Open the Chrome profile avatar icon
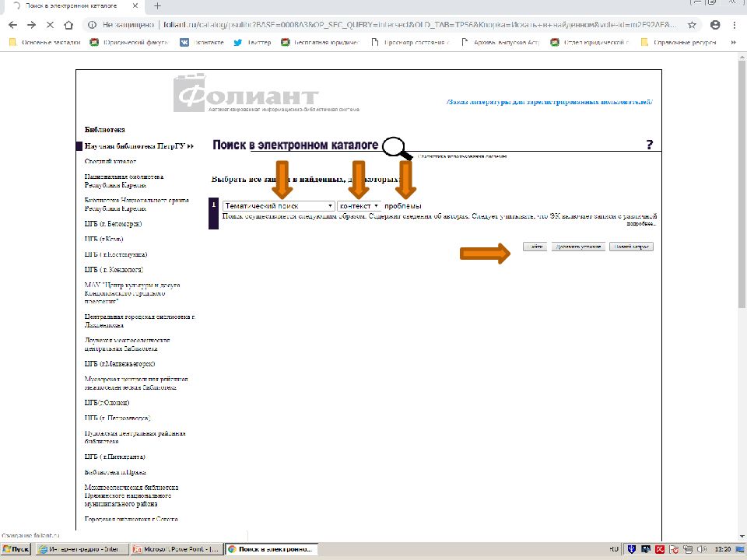The width and height of the screenshot is (747, 560). (x=715, y=25)
